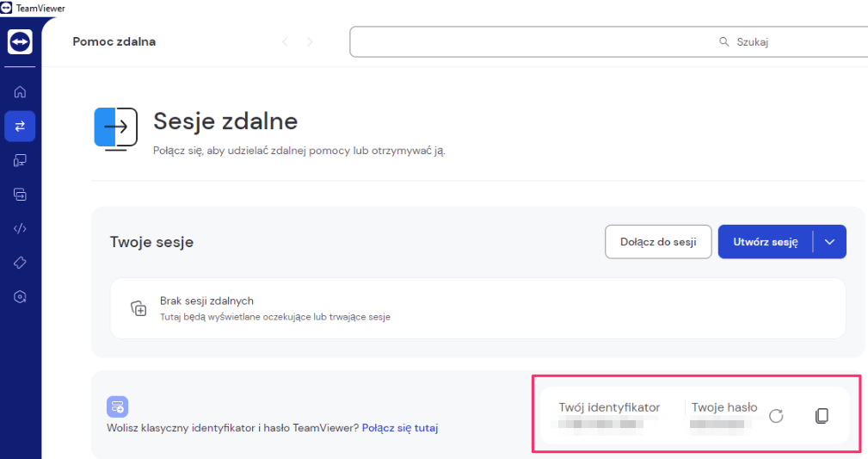The image size is (868, 459).
Task: Click the Dołącz do sesji button
Action: point(658,242)
